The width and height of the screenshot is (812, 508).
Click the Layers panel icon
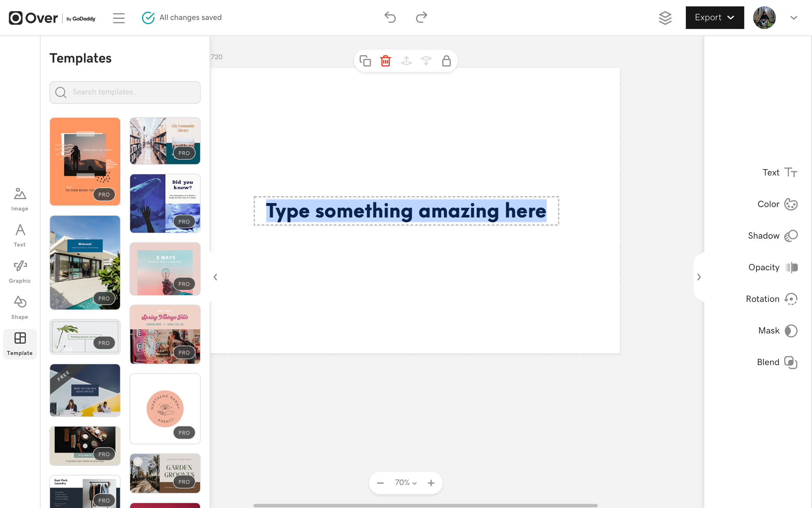tap(666, 18)
